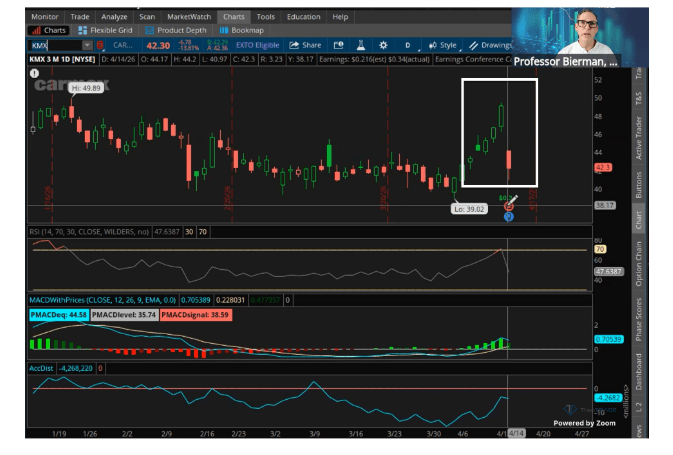
Task: Click the 0.70539 MACD axis tag
Action: pyautogui.click(x=608, y=339)
